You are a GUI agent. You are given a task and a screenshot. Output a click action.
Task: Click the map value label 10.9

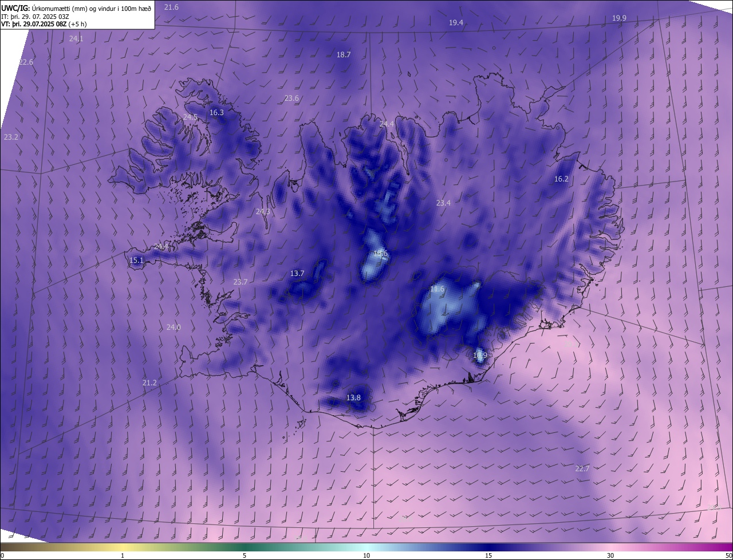[480, 355]
